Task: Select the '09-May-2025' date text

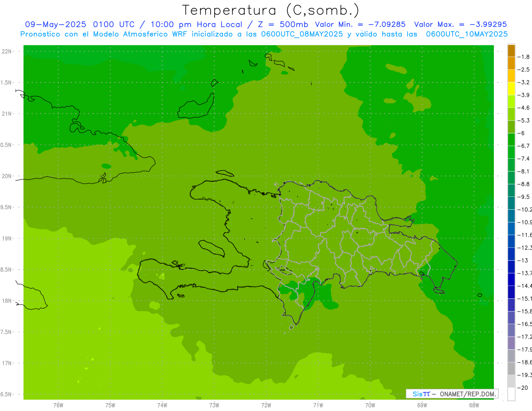Action: point(55,24)
